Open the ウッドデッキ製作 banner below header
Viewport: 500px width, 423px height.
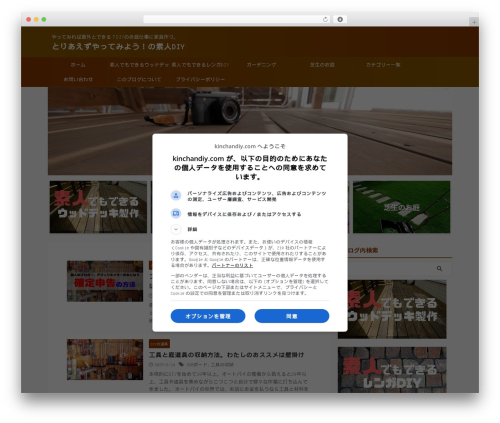98,207
